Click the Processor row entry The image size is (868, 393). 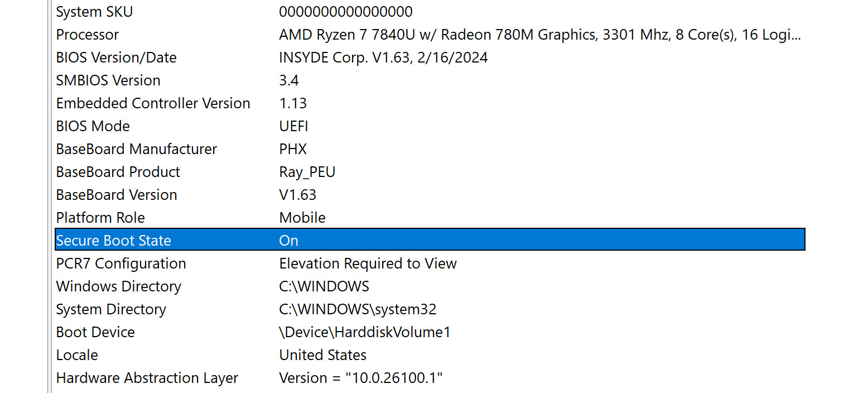tap(88, 35)
